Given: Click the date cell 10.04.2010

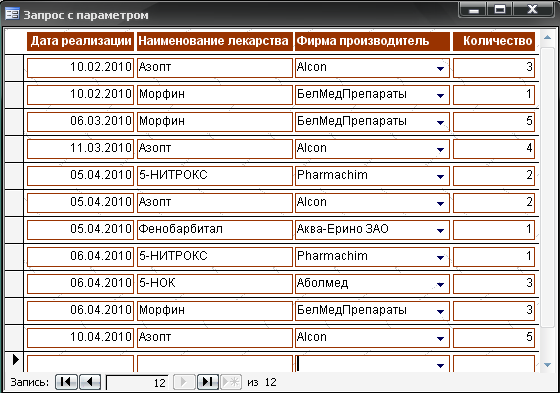Looking at the screenshot, I should pyautogui.click(x=80, y=337).
